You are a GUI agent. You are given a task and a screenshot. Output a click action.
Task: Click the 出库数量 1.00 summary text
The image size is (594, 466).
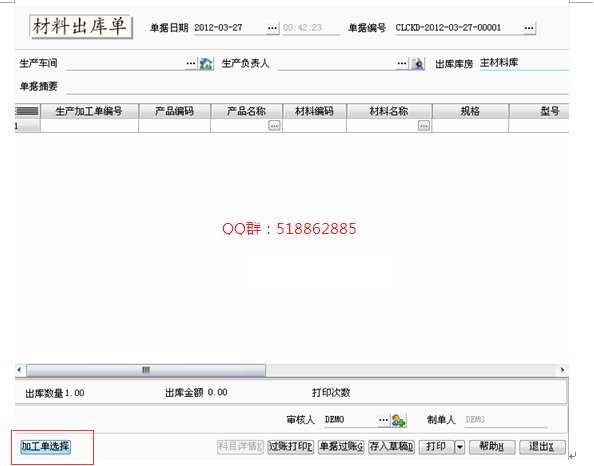click(x=55, y=394)
